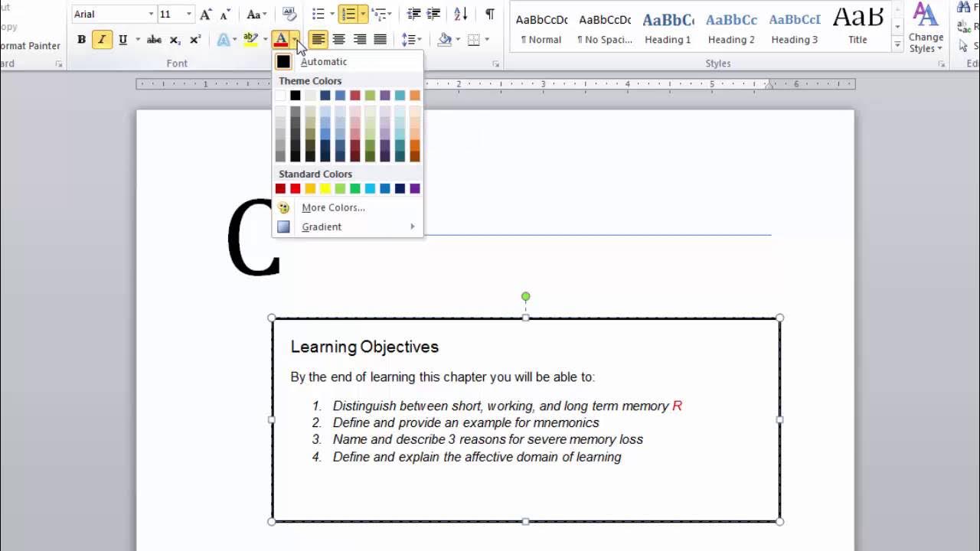Pick the White theme color swatch
The image size is (980, 551).
point(280,96)
